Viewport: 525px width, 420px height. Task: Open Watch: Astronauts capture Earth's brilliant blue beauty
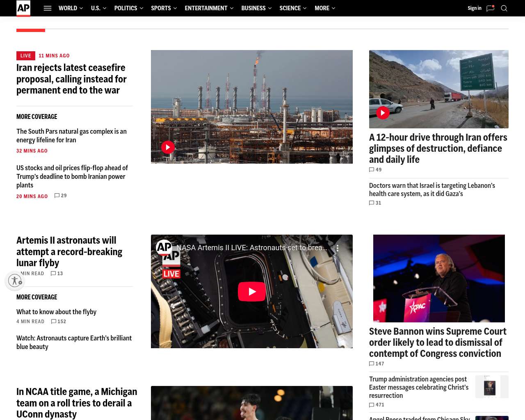tap(74, 342)
